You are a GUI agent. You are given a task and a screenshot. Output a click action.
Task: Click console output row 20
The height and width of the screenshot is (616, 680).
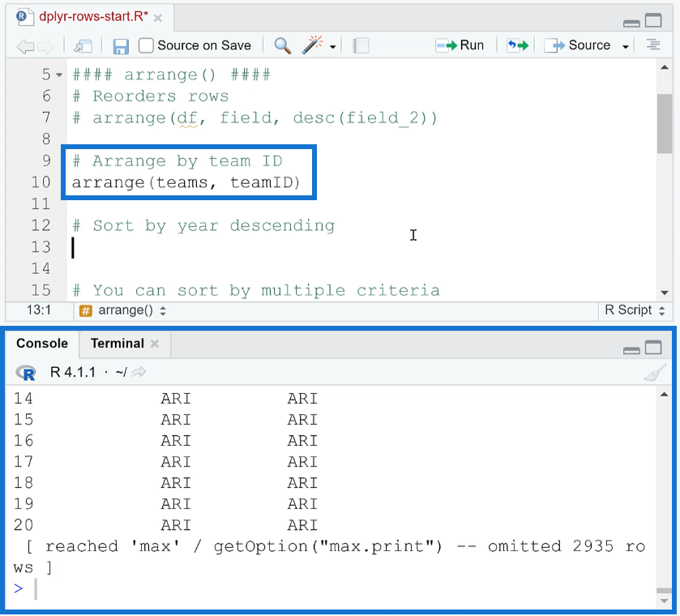[165, 525]
